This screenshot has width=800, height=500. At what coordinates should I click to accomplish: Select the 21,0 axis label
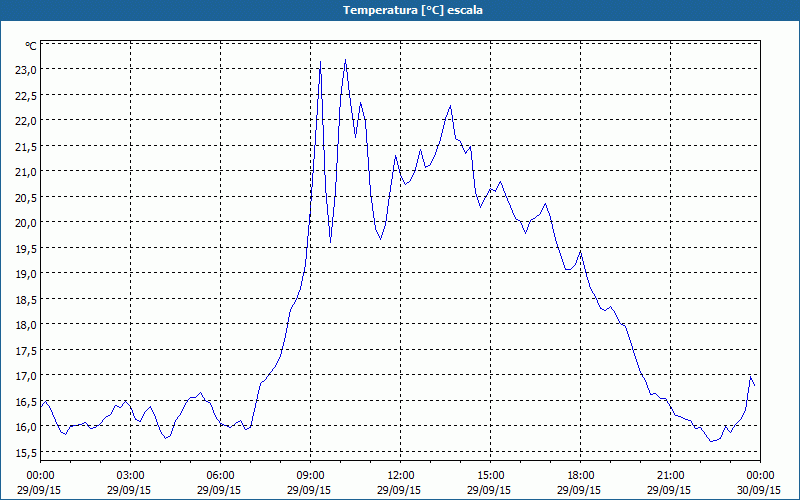point(26,172)
